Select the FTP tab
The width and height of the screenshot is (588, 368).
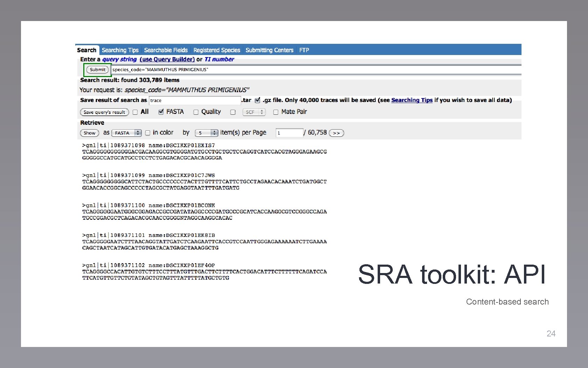(x=304, y=50)
